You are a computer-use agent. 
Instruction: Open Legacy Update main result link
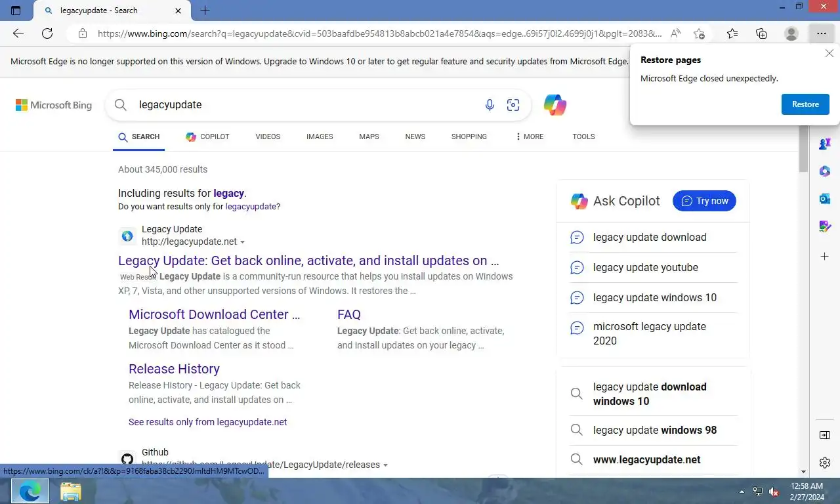pyautogui.click(x=308, y=261)
